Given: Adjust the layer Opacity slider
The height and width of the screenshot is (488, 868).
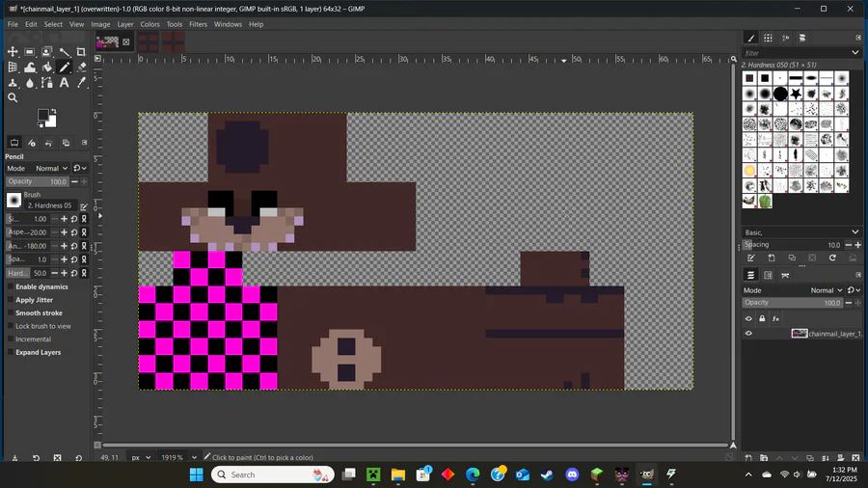Looking at the screenshot, I should pyautogui.click(x=793, y=303).
